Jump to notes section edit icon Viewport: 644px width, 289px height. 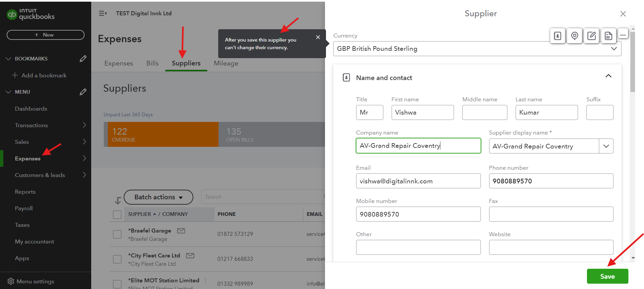pos(592,36)
